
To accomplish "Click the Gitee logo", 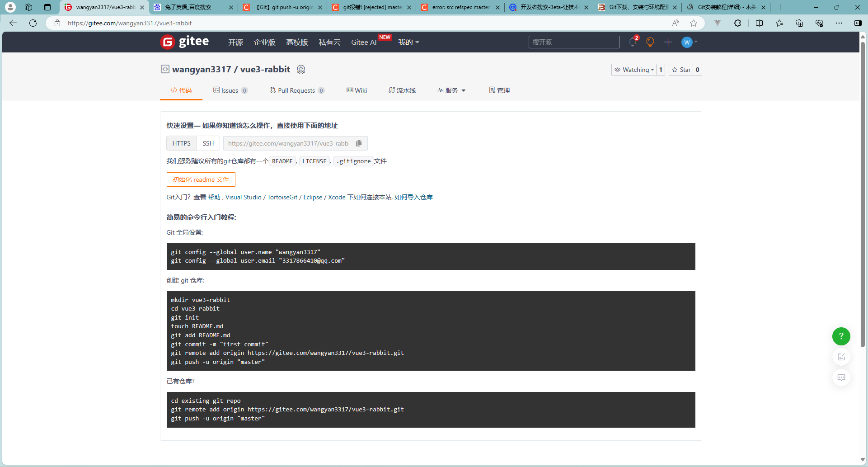I will 184,42.
